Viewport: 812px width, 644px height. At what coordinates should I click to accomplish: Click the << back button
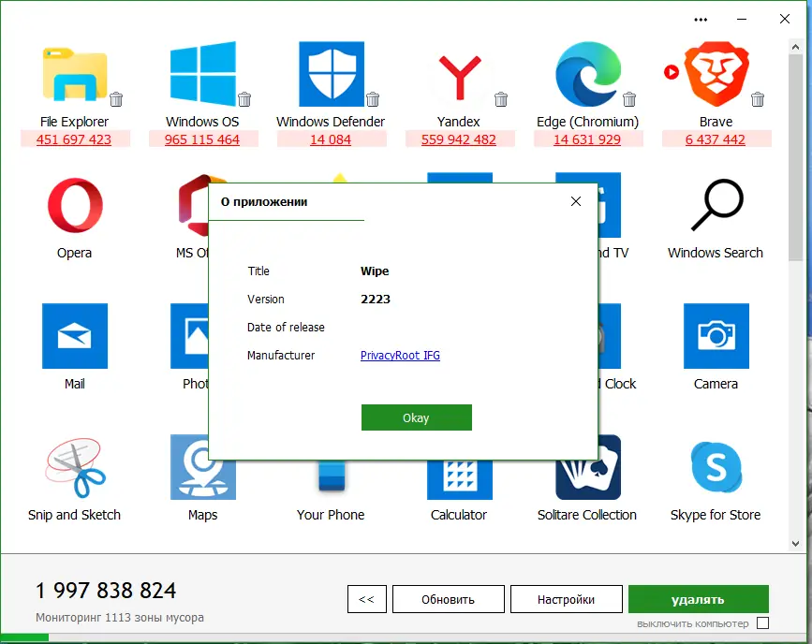(x=366, y=599)
